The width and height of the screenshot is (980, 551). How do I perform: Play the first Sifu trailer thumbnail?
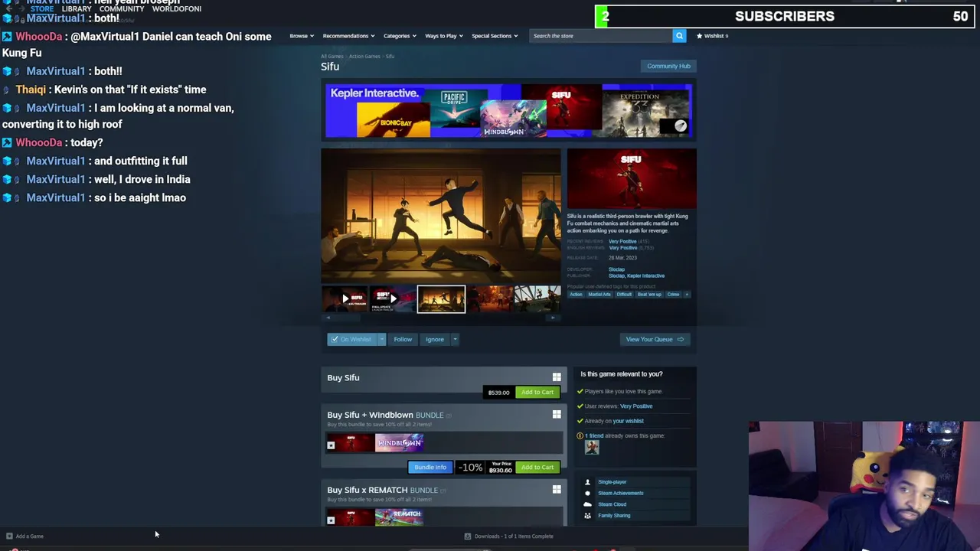[345, 298]
